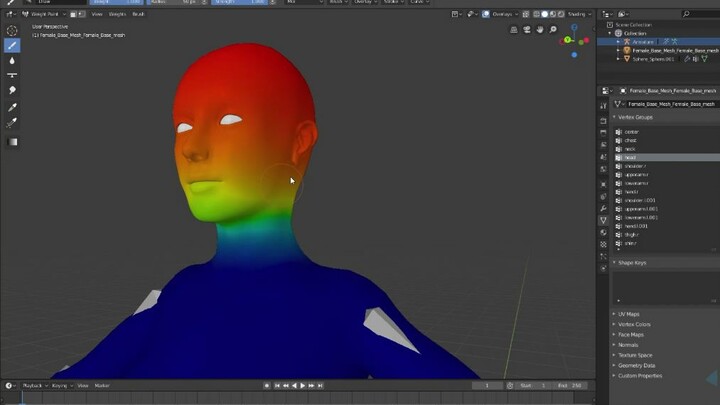720x405 pixels.
Task: Click the current frame number field
Action: point(487,386)
